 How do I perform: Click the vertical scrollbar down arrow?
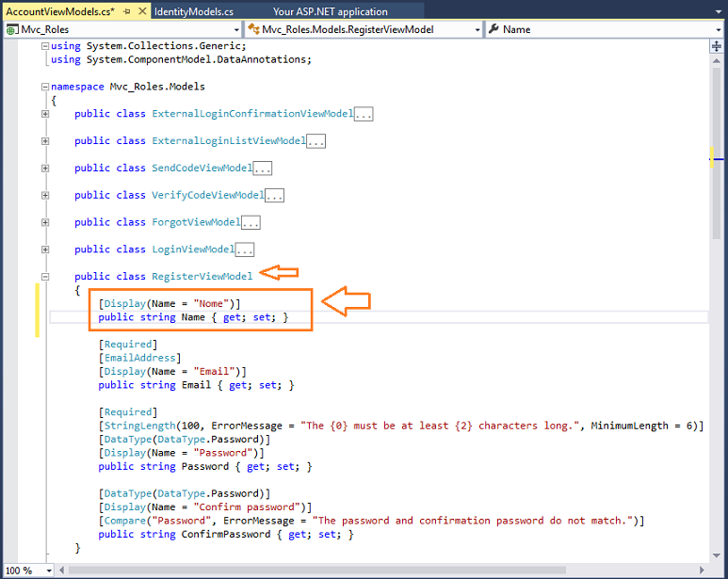point(717,555)
